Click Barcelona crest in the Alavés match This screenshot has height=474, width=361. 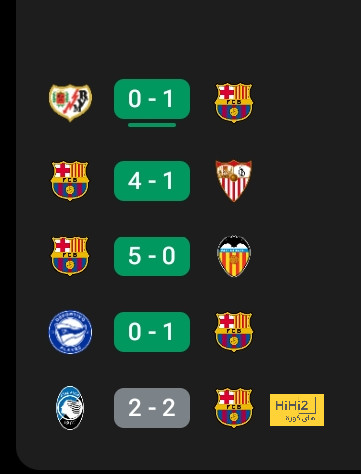tap(234, 332)
